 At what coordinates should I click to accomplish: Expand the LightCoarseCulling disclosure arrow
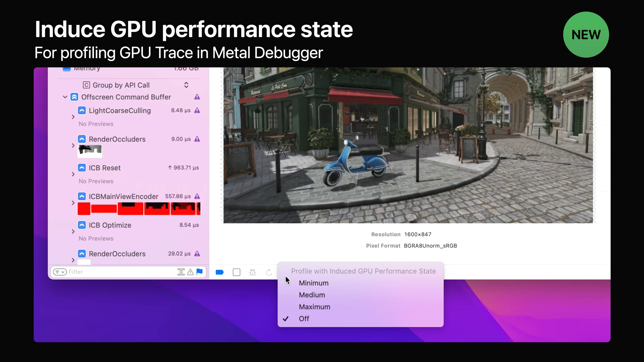73,117
